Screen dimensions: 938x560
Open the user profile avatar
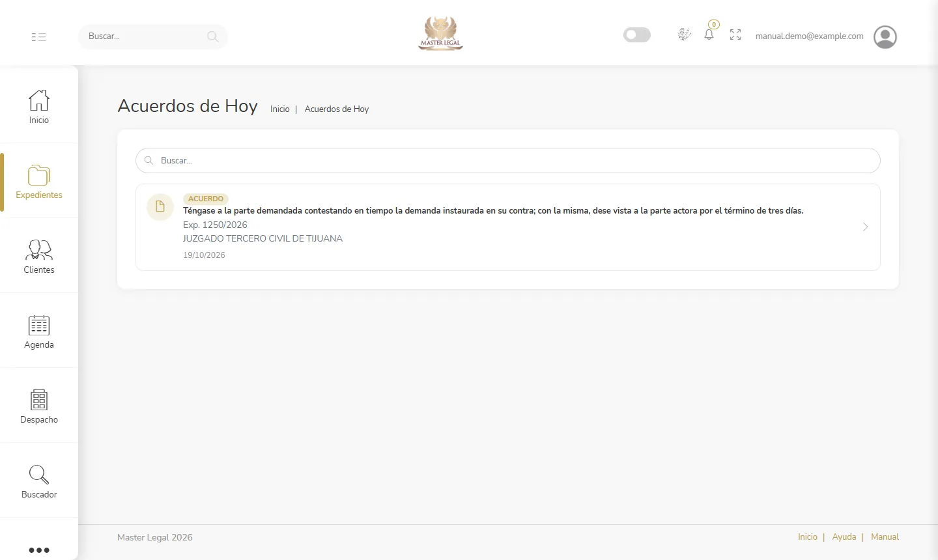[885, 37]
